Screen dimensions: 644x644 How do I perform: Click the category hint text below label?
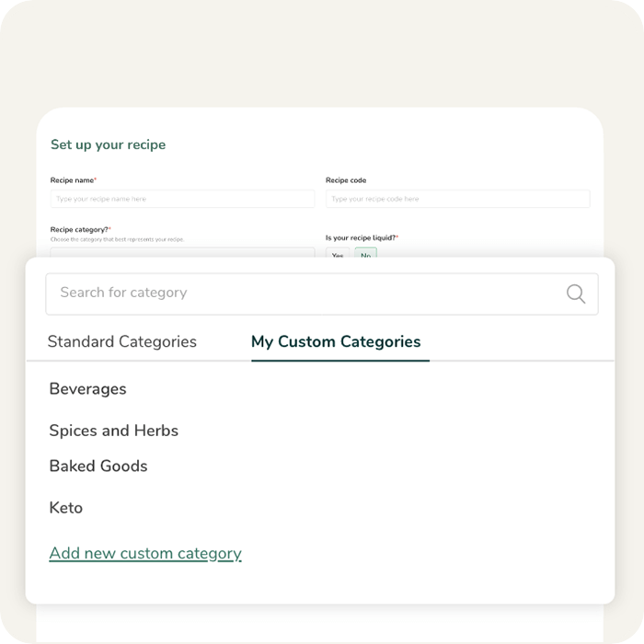click(117, 239)
